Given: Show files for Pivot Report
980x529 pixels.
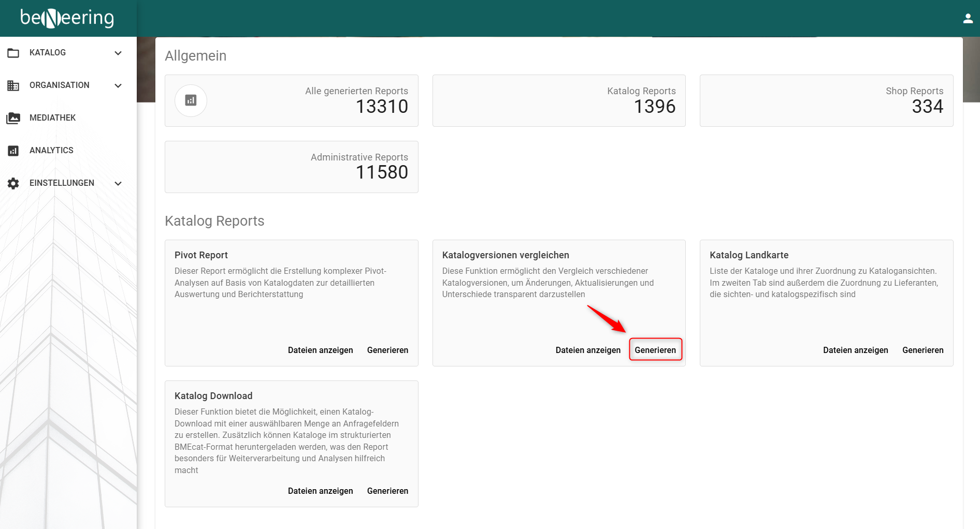Looking at the screenshot, I should click(321, 350).
